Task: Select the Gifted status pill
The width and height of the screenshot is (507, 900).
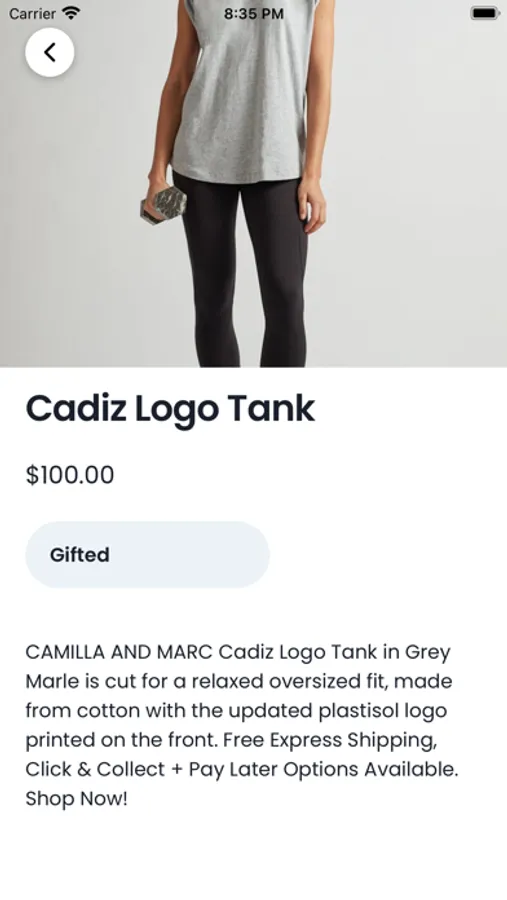Action: 148,554
